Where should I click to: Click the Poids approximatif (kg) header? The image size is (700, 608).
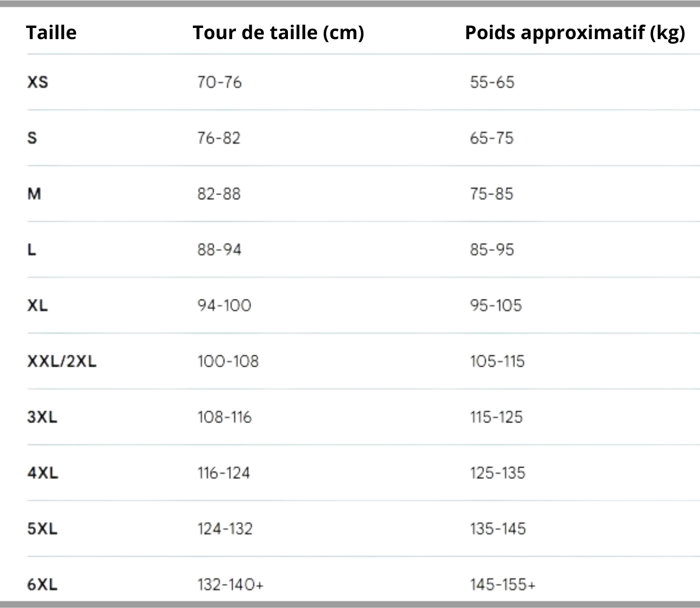pos(575,32)
